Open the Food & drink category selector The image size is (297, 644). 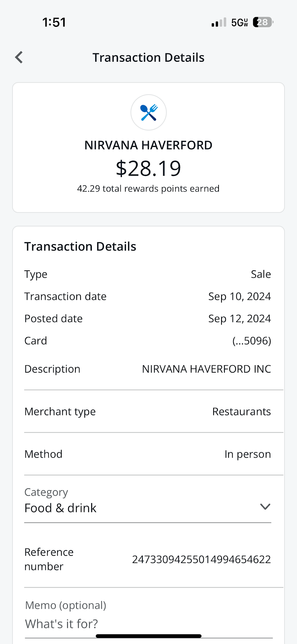[60, 508]
